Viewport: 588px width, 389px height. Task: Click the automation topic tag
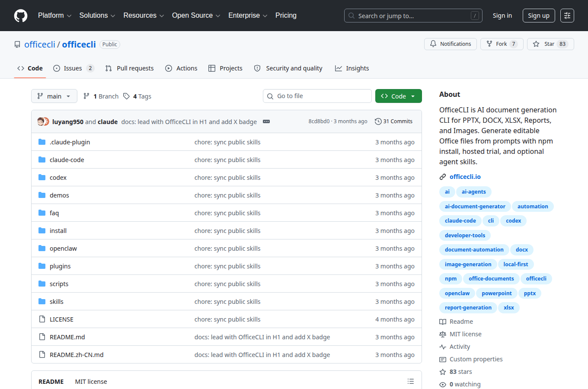533,207
